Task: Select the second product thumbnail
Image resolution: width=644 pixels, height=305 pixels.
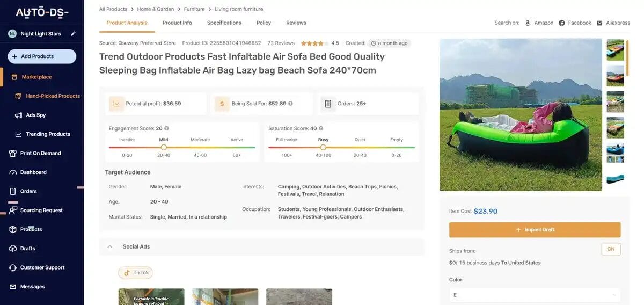Action: click(615, 76)
